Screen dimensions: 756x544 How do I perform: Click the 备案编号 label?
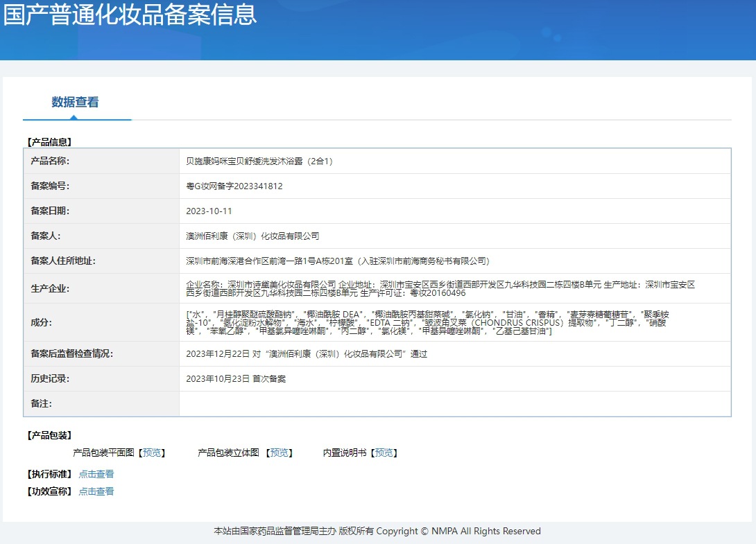pos(50,186)
